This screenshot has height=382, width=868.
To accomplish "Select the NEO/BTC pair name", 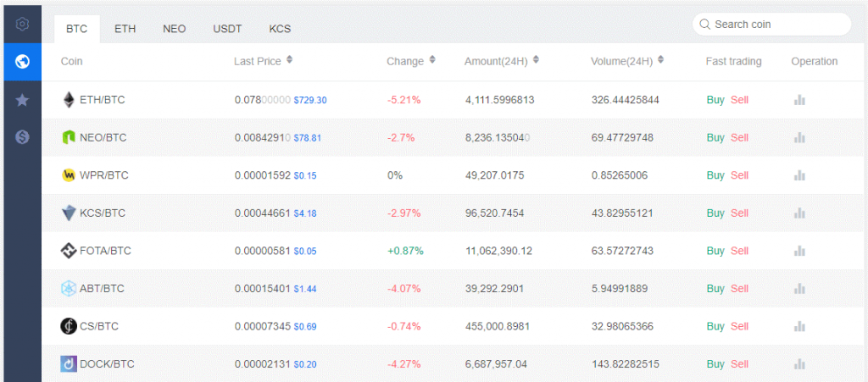I will point(103,138).
